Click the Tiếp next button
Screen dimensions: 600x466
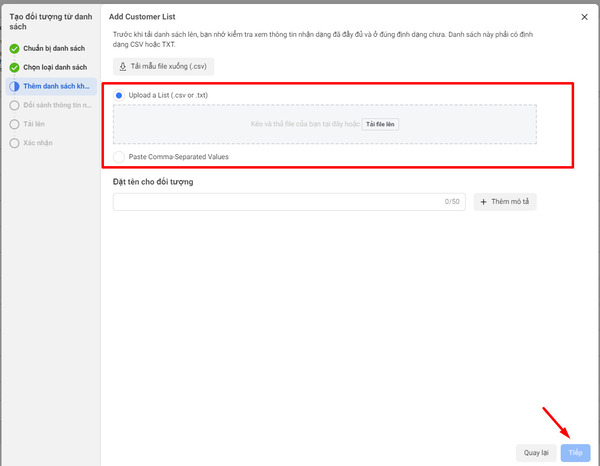pyautogui.click(x=575, y=452)
